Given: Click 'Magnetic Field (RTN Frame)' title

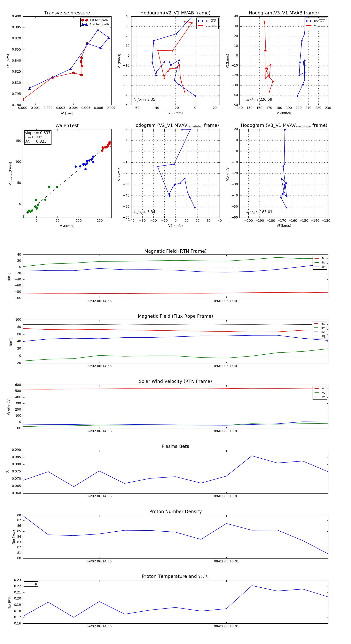Looking at the screenshot, I should [175, 251].
